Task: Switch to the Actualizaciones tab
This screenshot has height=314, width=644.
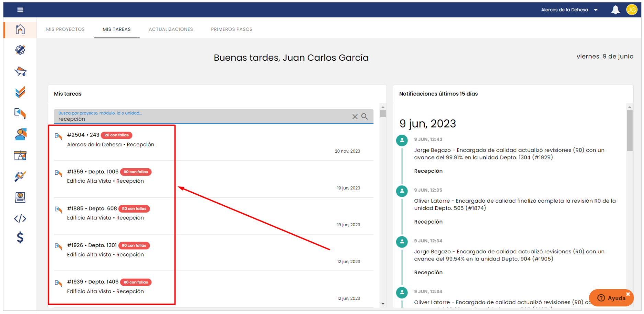Action: click(x=171, y=29)
